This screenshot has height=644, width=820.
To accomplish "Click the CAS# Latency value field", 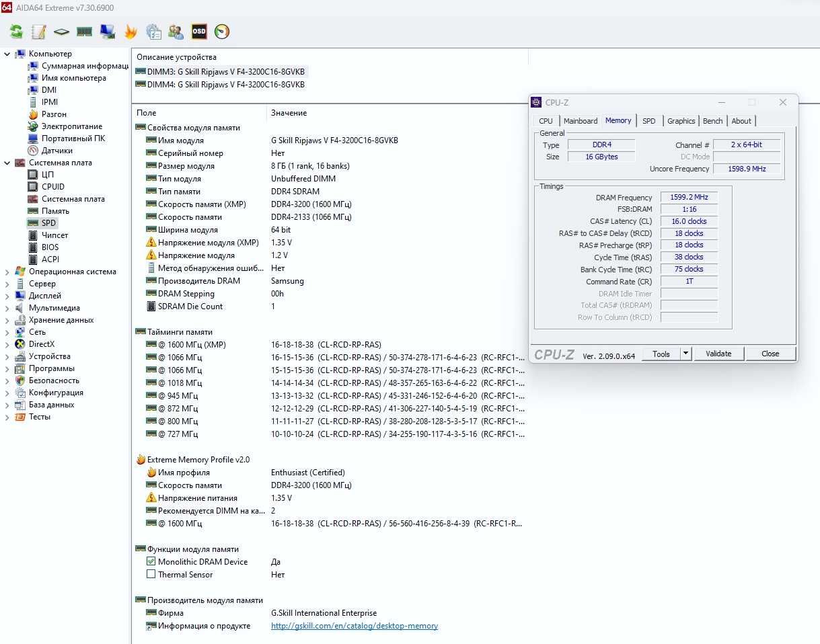I will 689,221.
